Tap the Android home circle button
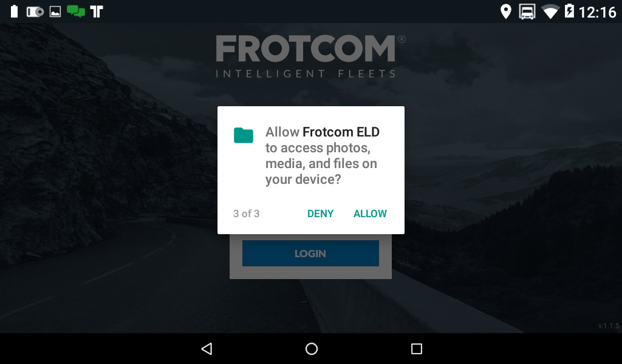Image resolution: width=622 pixels, height=364 pixels. [x=312, y=349]
